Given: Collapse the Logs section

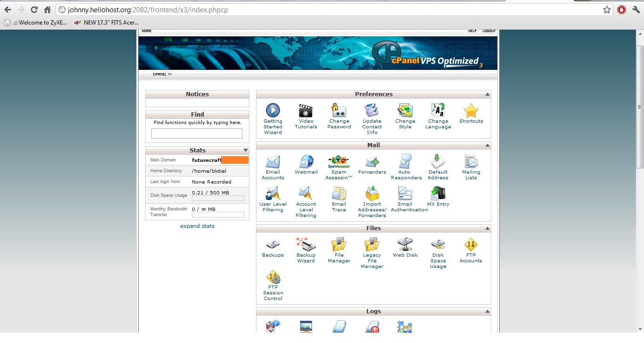Looking at the screenshot, I should [x=487, y=311].
